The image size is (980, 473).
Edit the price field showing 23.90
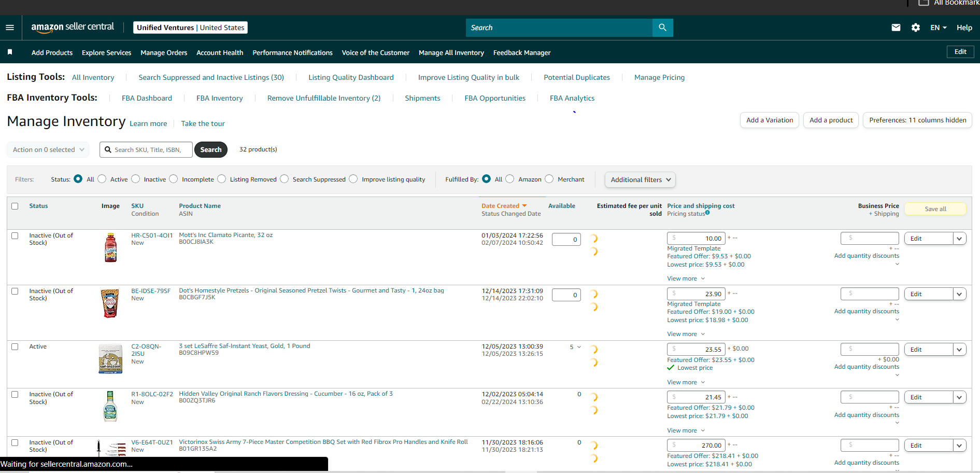[696, 294]
